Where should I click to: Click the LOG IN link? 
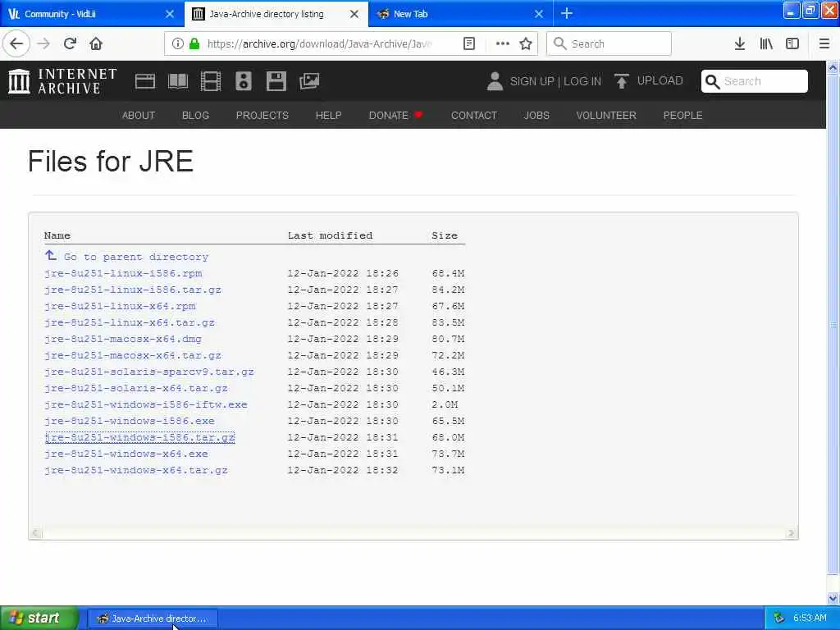(582, 81)
